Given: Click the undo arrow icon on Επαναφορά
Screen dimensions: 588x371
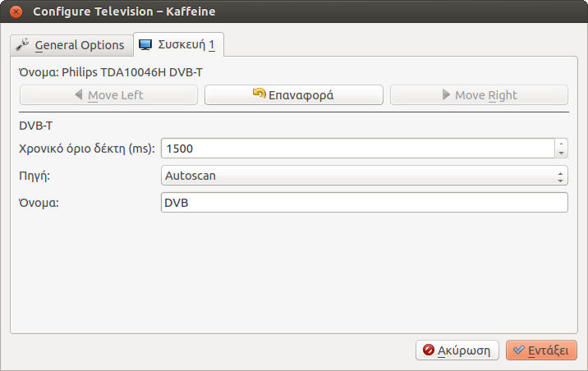Looking at the screenshot, I should pyautogui.click(x=259, y=94).
